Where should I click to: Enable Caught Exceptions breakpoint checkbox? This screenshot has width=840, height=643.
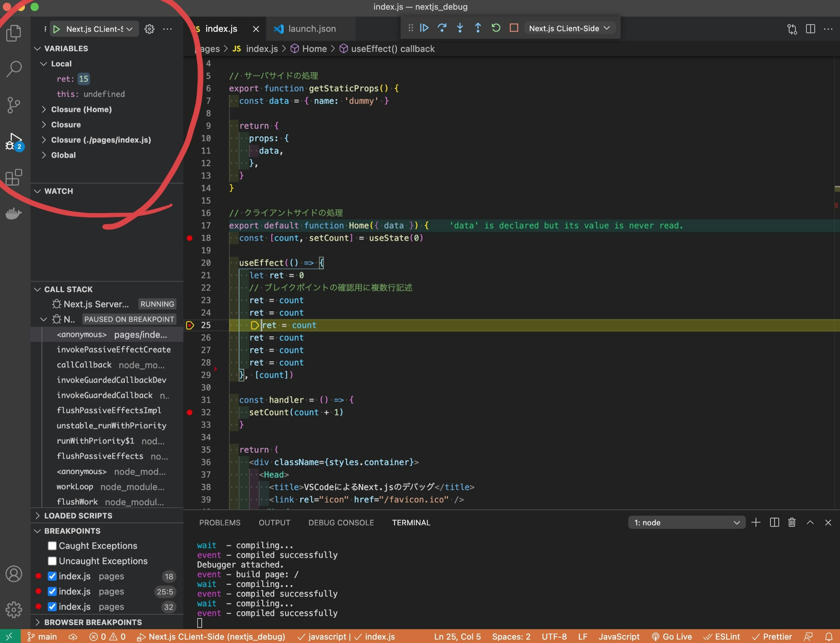[52, 546]
